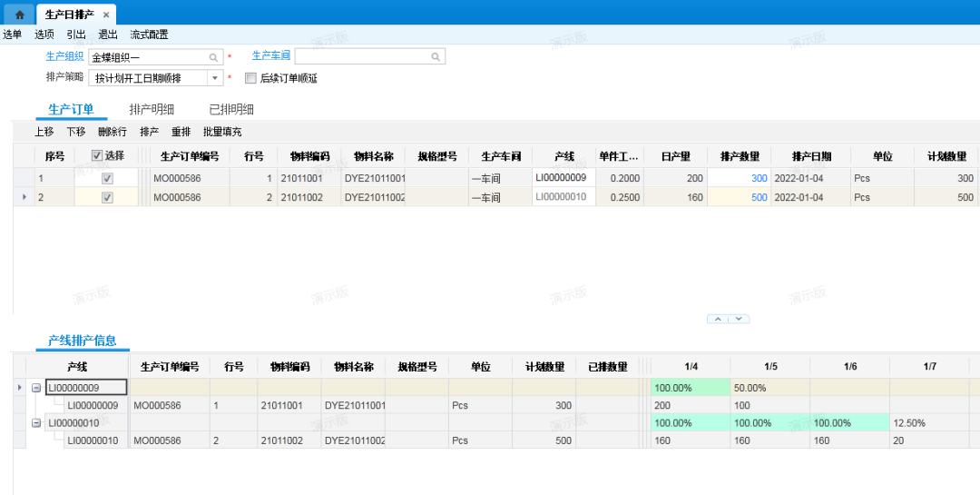Viewport: 980px width, 495px height.
Task: Click 产线 cell LI00000009 in row 1
Action: [x=563, y=178]
